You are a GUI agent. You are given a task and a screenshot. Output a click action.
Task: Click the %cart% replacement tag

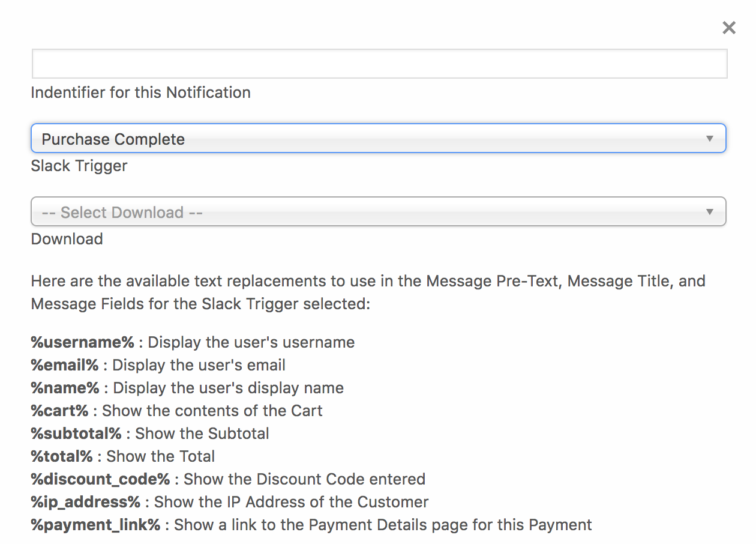click(x=59, y=411)
